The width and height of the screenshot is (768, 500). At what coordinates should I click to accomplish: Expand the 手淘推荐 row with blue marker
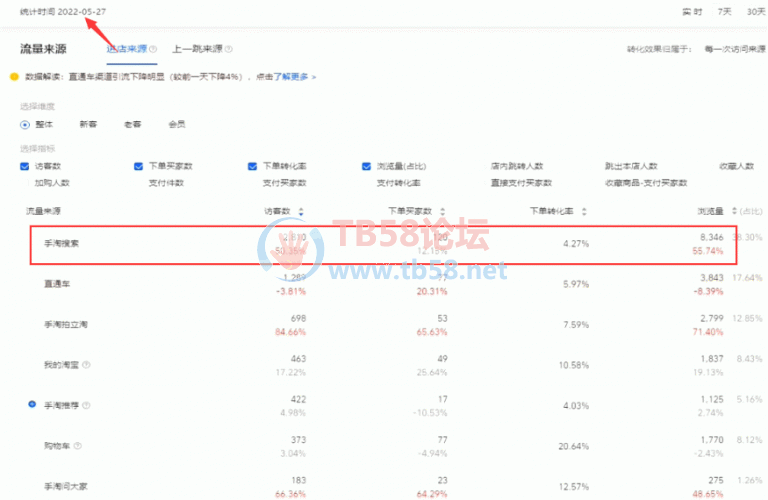click(32, 405)
